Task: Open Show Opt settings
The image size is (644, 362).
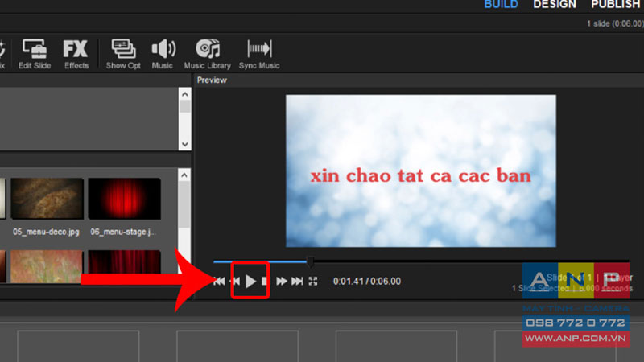Action: click(x=123, y=54)
